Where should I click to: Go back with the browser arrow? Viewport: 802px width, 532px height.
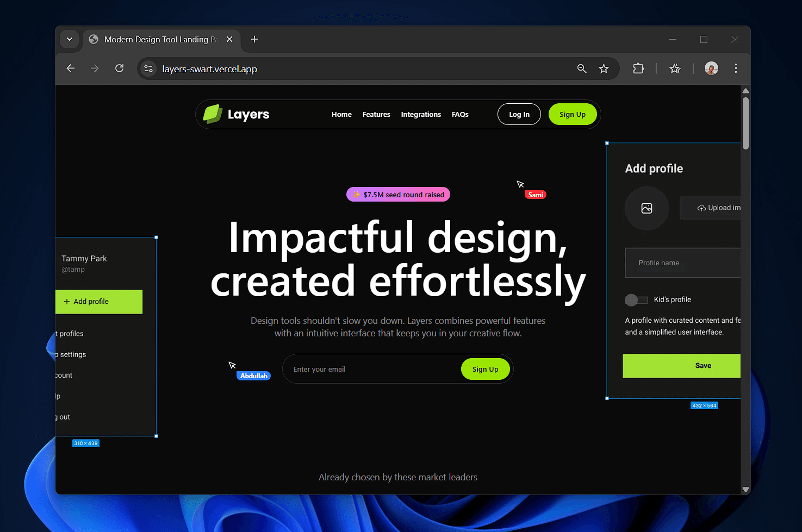[x=71, y=68]
